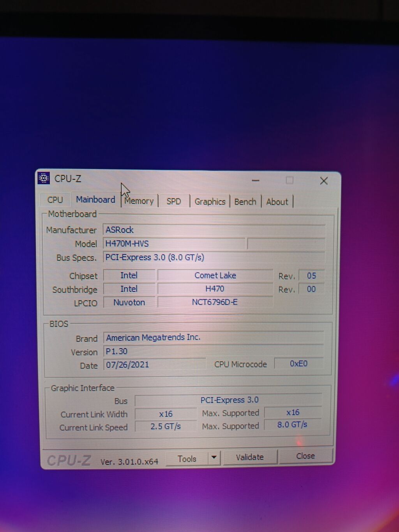This screenshot has height=532, width=399.
Task: Click the BIOS version P1.30 field
Action: pos(214,351)
